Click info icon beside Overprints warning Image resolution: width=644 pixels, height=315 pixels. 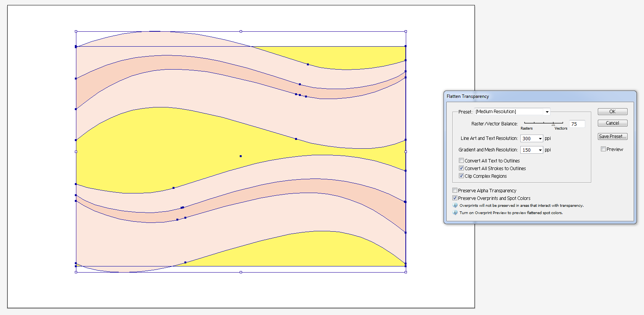point(455,205)
